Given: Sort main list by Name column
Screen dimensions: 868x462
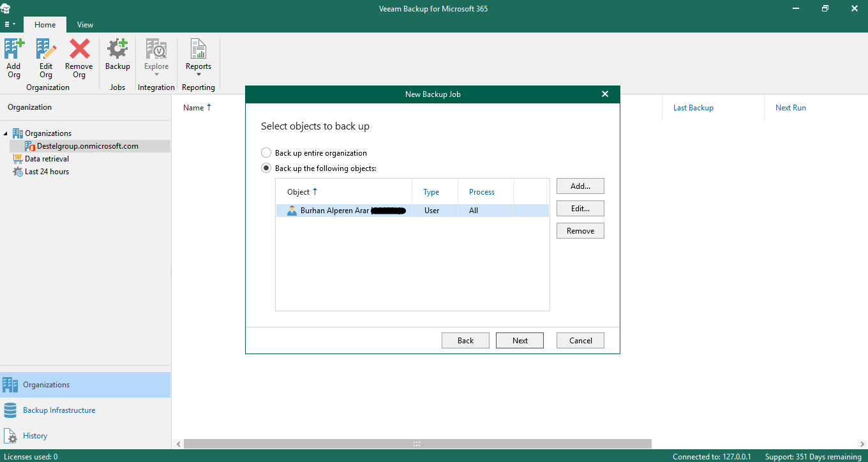Looking at the screenshot, I should pyautogui.click(x=197, y=108).
